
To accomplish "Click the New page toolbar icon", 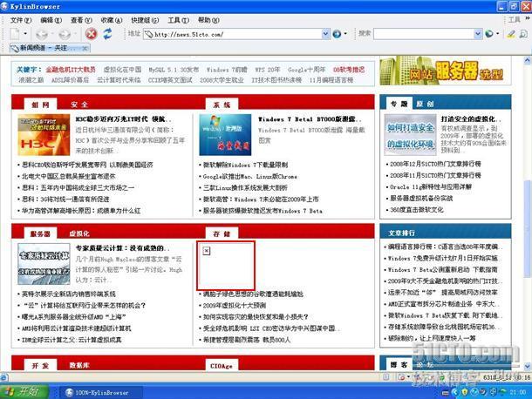I will tap(15, 34).
